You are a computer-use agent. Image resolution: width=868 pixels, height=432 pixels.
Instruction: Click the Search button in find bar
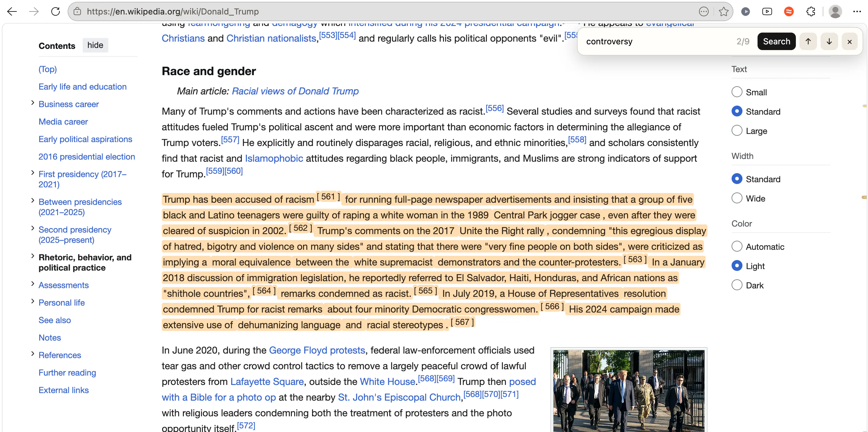(x=776, y=41)
